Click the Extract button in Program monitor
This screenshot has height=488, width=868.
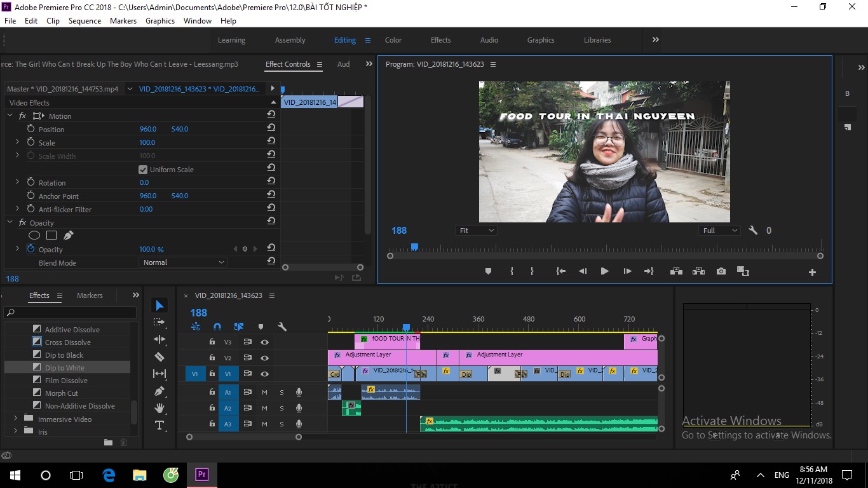tap(698, 271)
